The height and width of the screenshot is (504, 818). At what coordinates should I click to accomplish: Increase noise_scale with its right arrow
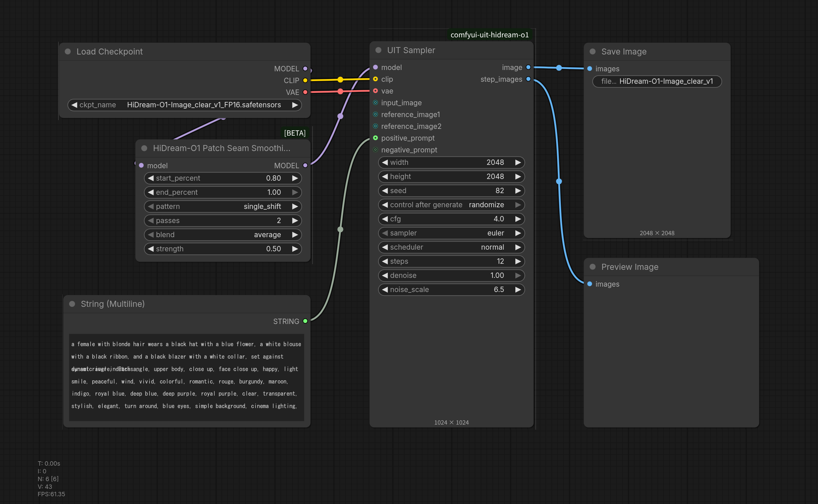pos(518,290)
